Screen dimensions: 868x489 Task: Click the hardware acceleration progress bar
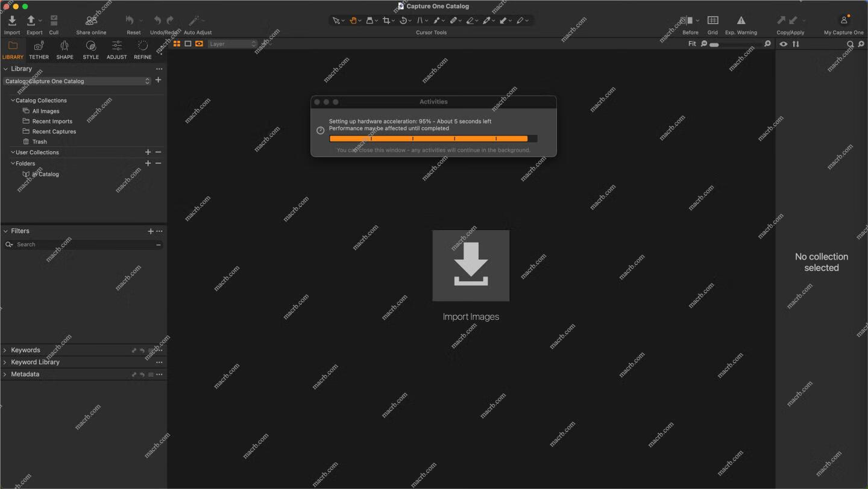[x=433, y=139]
